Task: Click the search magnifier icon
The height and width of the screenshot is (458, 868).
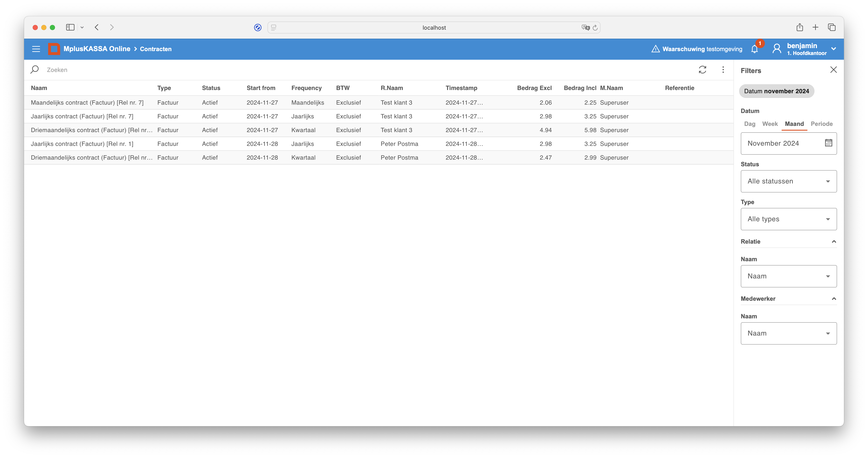Action: click(x=35, y=70)
